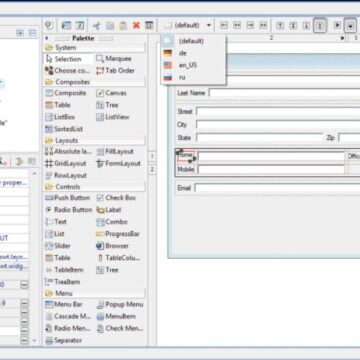Collapse the Menu palette category
Image resolution: width=360 pixels, height=360 pixels.
coord(95,293)
